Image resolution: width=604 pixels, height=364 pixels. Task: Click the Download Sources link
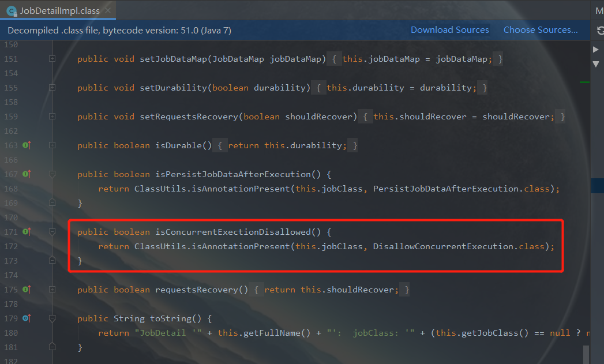click(449, 30)
